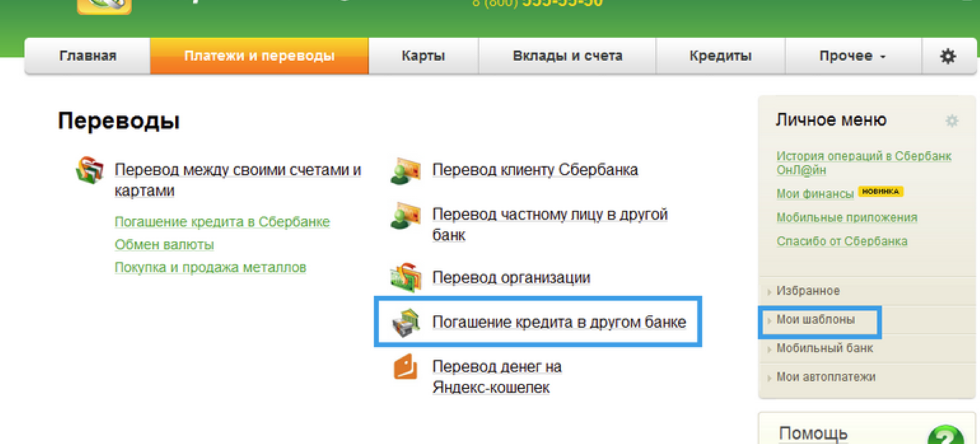980x444 pixels.
Task: Click the icon for transfer to another bank
Action: (405, 216)
